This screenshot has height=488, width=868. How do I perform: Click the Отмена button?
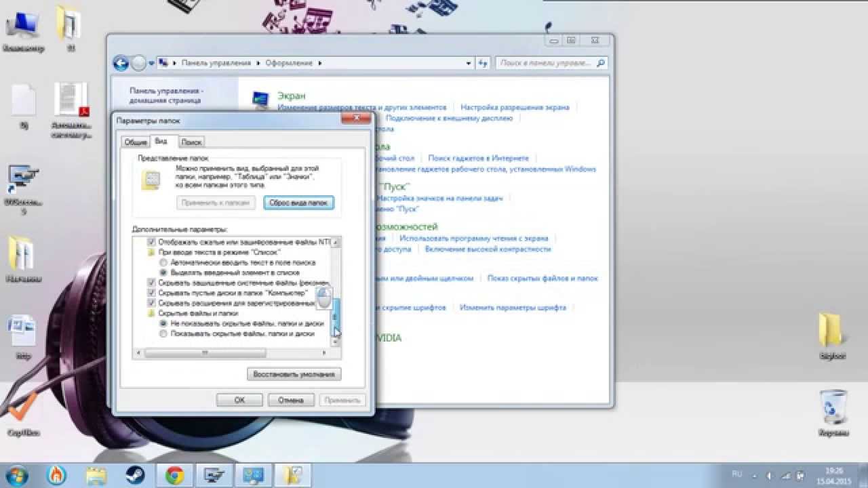tap(291, 400)
